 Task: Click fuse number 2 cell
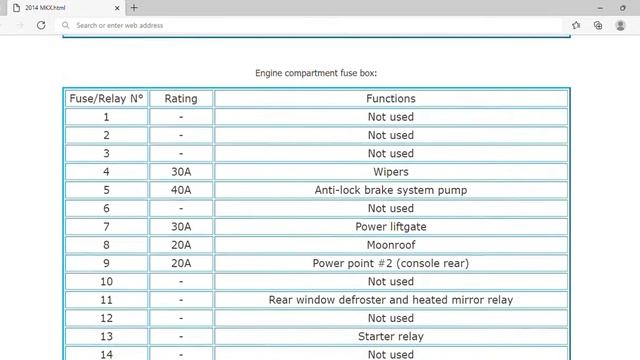click(106, 135)
